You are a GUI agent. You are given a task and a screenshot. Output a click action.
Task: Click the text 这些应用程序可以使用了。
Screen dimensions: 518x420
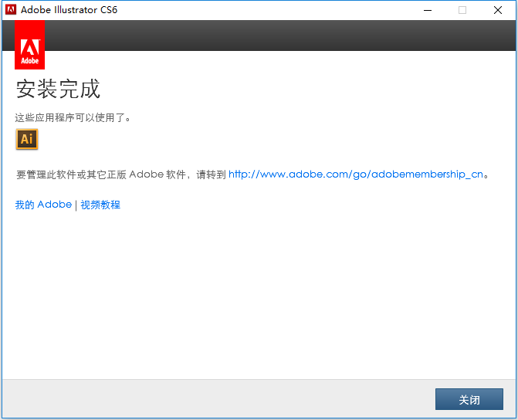pos(73,117)
